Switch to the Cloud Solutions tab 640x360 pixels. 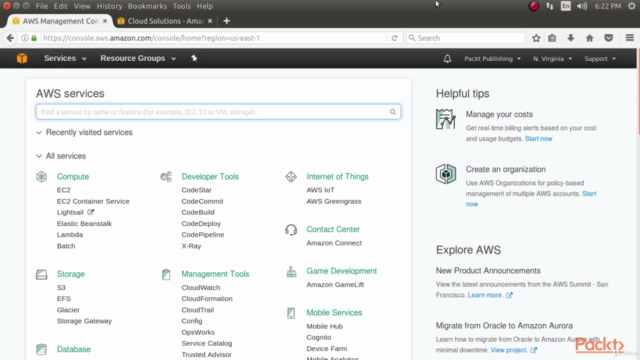[165, 21]
